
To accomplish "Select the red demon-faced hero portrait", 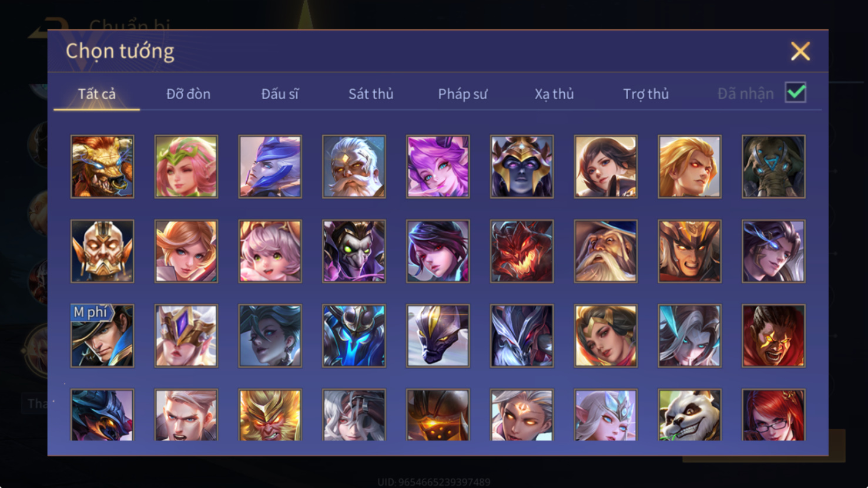I will click(522, 251).
